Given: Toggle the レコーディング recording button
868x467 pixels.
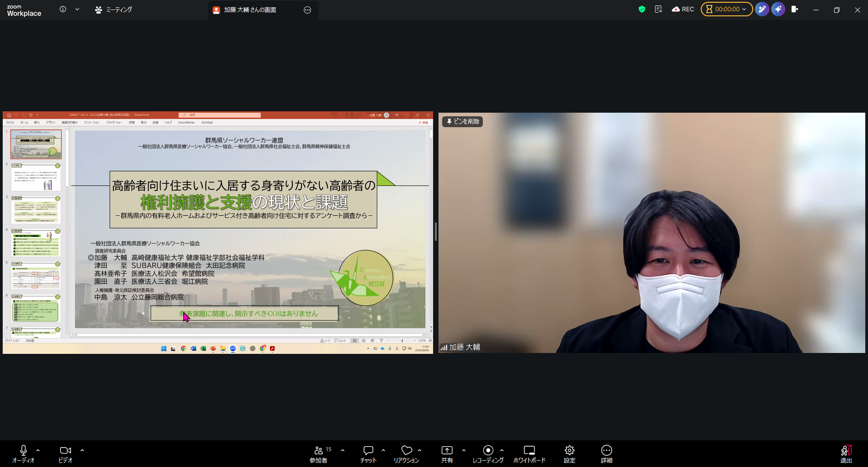Looking at the screenshot, I should click(488, 454).
